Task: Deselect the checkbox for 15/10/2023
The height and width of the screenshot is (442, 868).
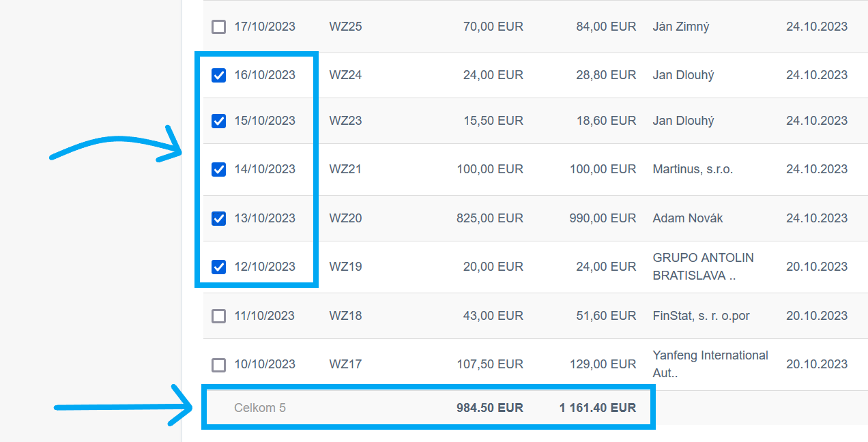Action: tap(218, 121)
